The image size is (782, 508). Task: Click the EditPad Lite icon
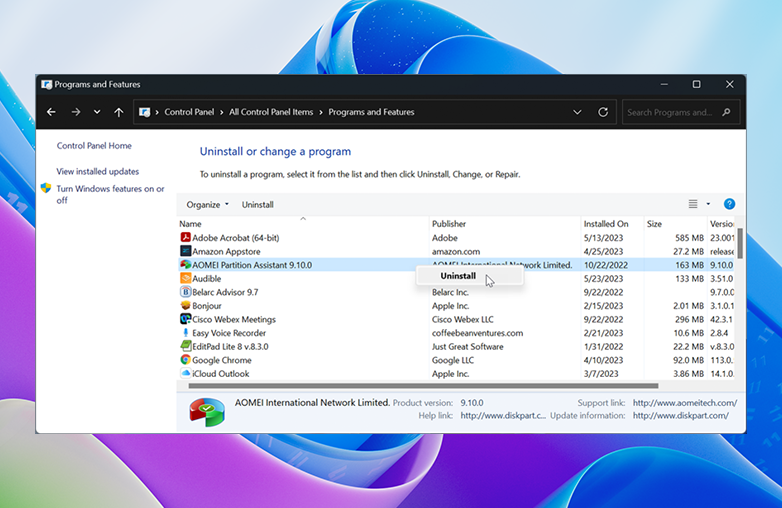click(x=186, y=346)
